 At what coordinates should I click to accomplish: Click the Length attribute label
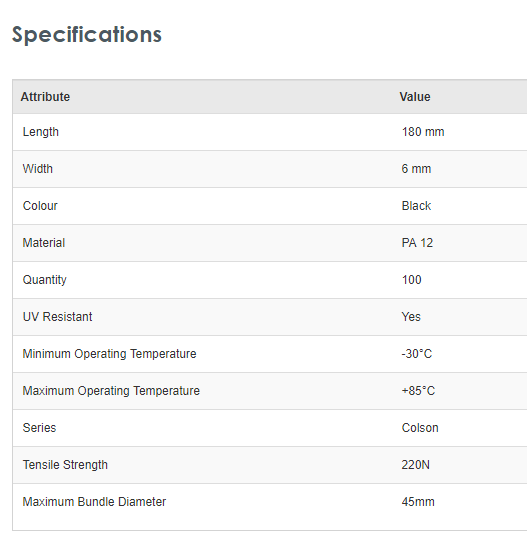(41, 132)
